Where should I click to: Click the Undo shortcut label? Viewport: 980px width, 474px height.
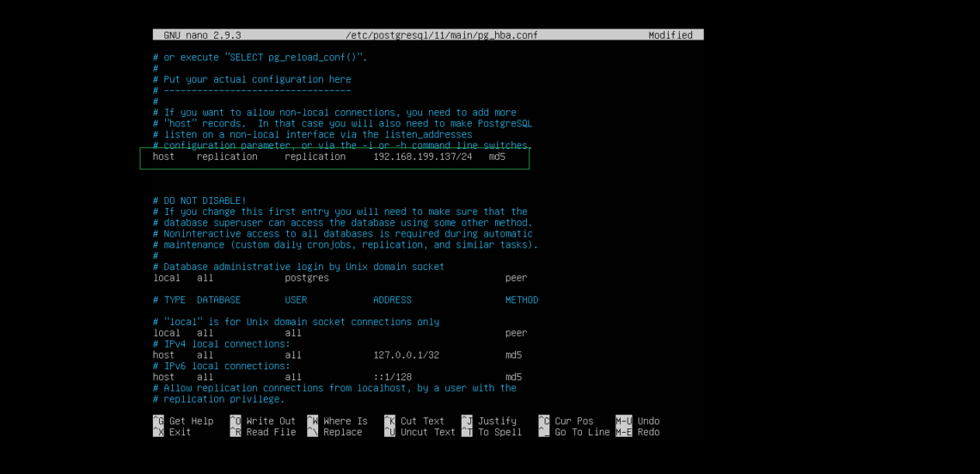pos(648,422)
